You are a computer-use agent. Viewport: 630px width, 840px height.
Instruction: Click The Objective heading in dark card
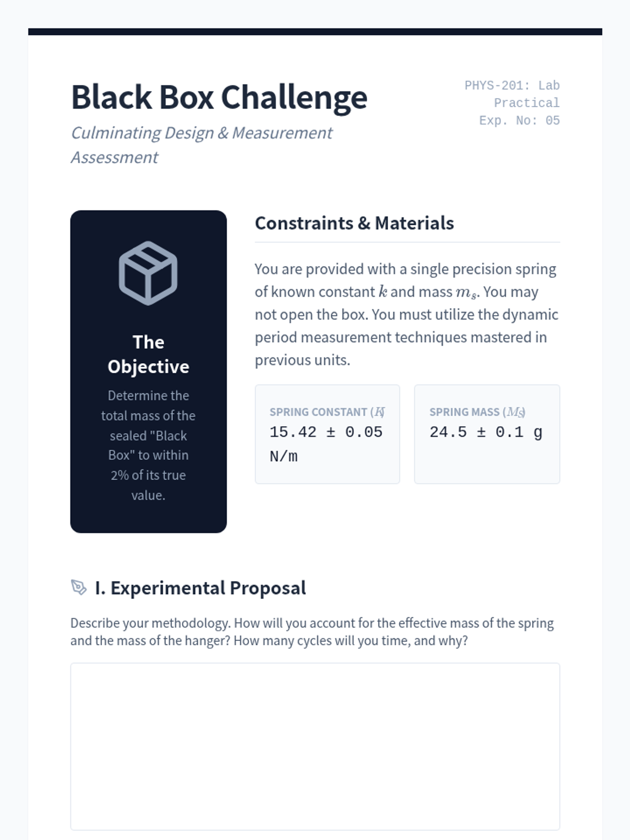(149, 354)
